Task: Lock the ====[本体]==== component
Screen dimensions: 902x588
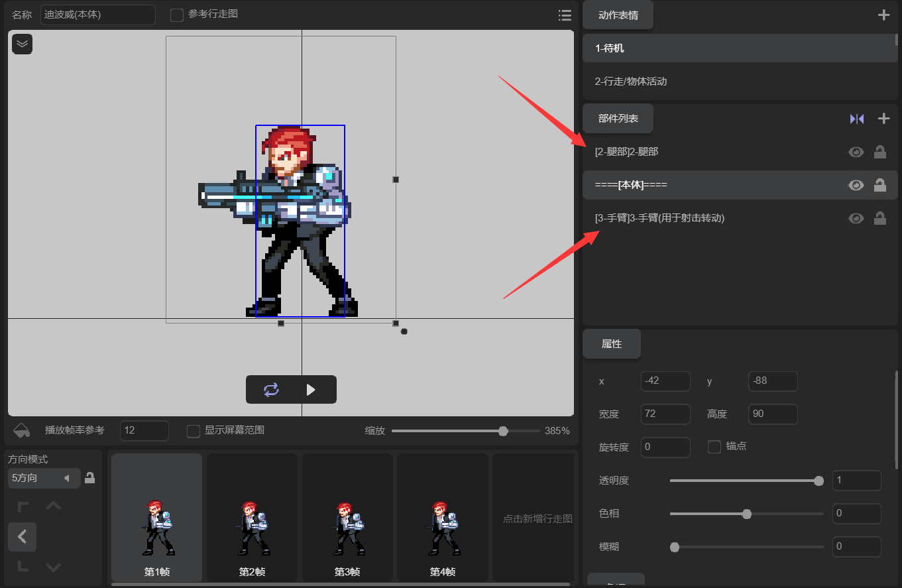Action: tap(880, 185)
